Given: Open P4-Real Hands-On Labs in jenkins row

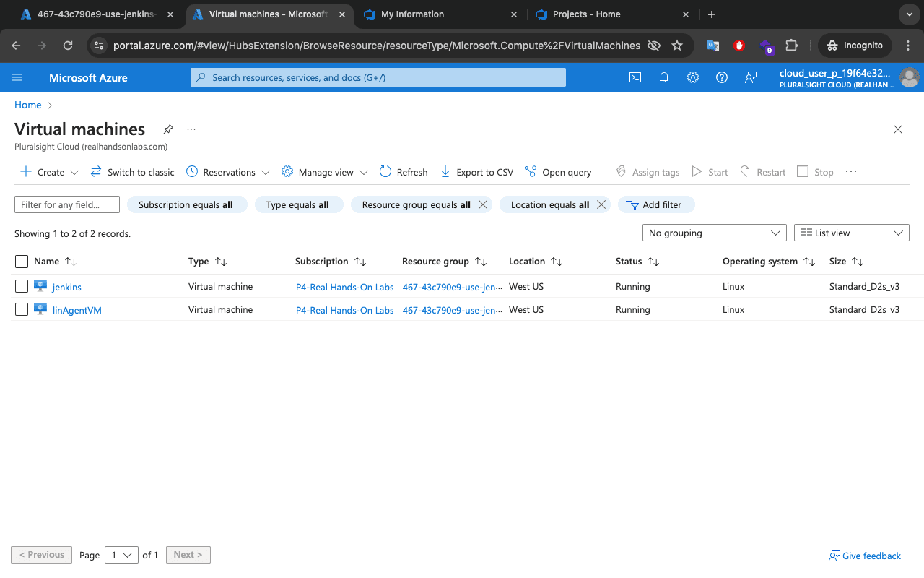Looking at the screenshot, I should [345, 287].
